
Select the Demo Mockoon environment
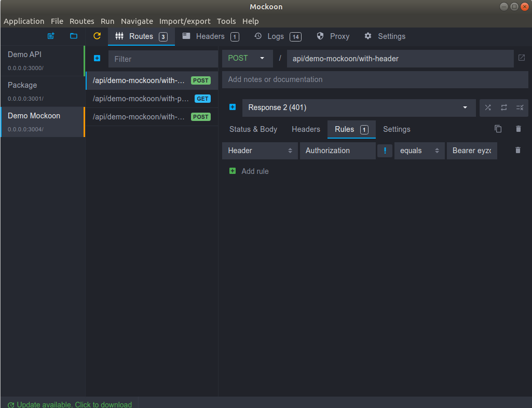point(43,122)
